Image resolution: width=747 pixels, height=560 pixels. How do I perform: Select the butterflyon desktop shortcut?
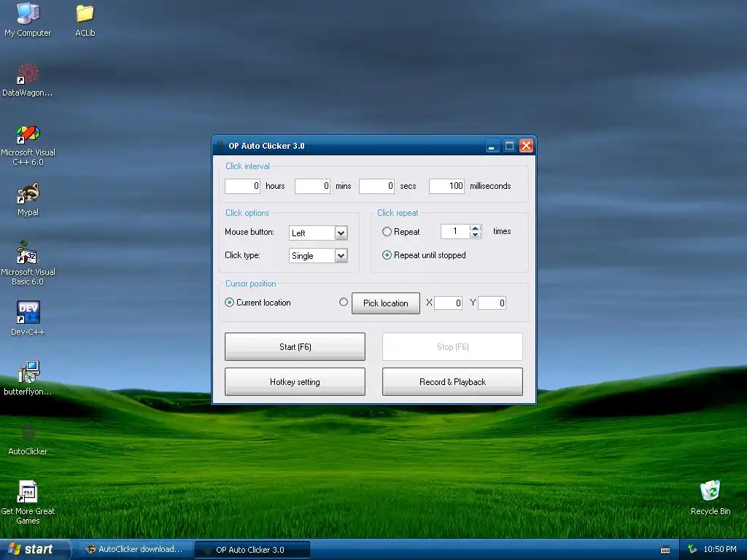click(28, 378)
